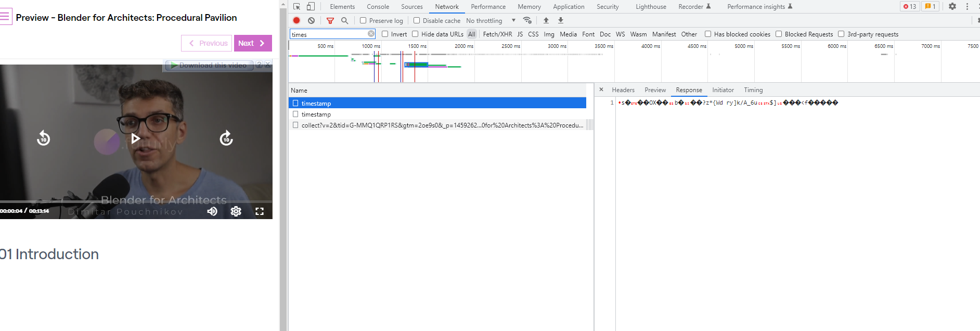This screenshot has width=980, height=331.
Task: Show the Headers tab of request
Action: pos(623,90)
